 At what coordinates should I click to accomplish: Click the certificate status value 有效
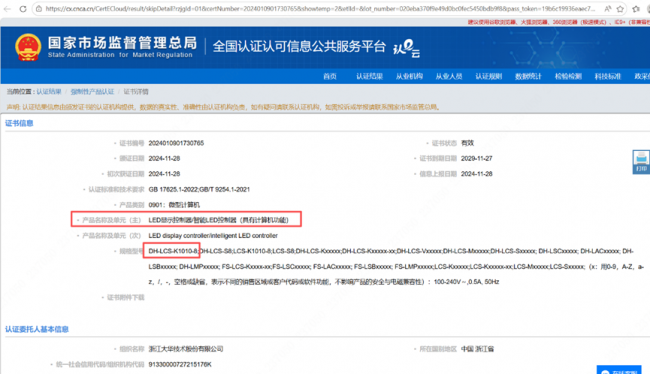467,143
